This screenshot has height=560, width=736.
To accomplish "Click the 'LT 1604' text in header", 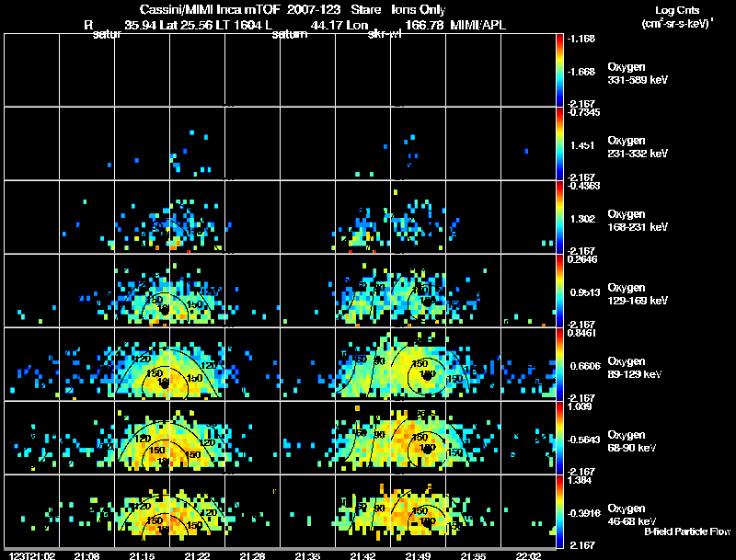I will click(x=240, y=25).
